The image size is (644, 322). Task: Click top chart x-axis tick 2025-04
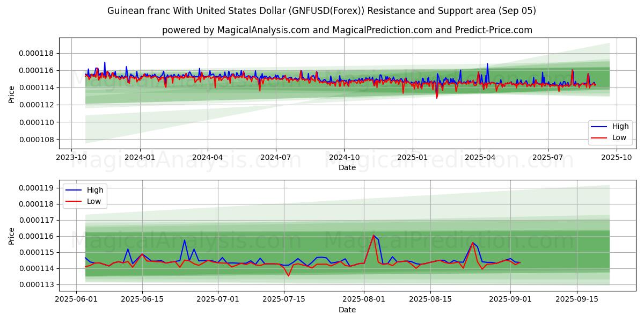(x=479, y=158)
